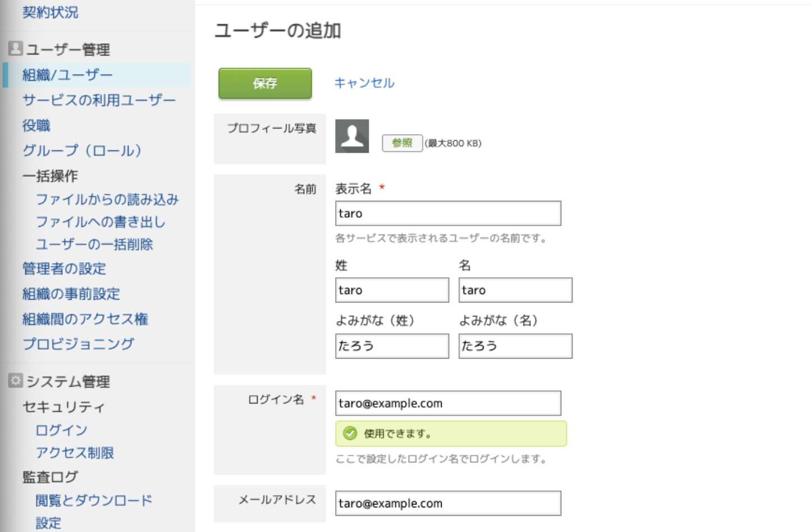Click the 姓 input field
This screenshot has height=532, width=811.
click(x=392, y=290)
